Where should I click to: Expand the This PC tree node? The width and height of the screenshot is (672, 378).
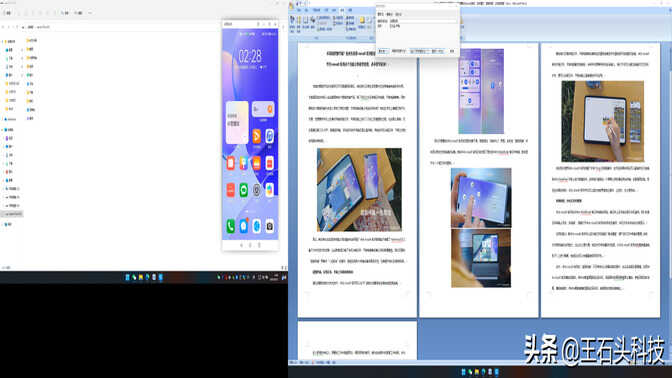click(3, 129)
